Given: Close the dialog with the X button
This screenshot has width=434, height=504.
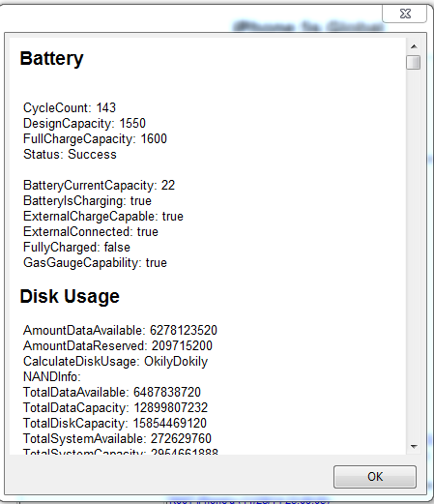Looking at the screenshot, I should (x=405, y=14).
